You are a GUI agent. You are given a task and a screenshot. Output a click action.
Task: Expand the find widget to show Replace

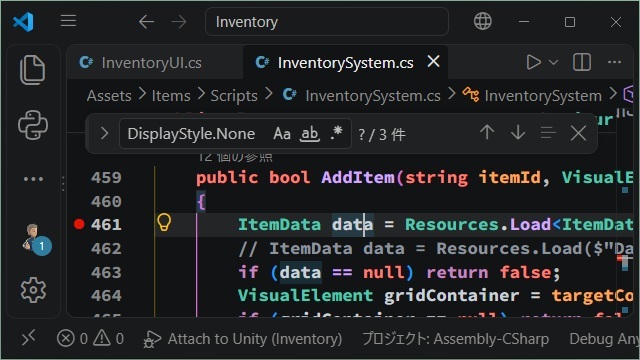(104, 133)
